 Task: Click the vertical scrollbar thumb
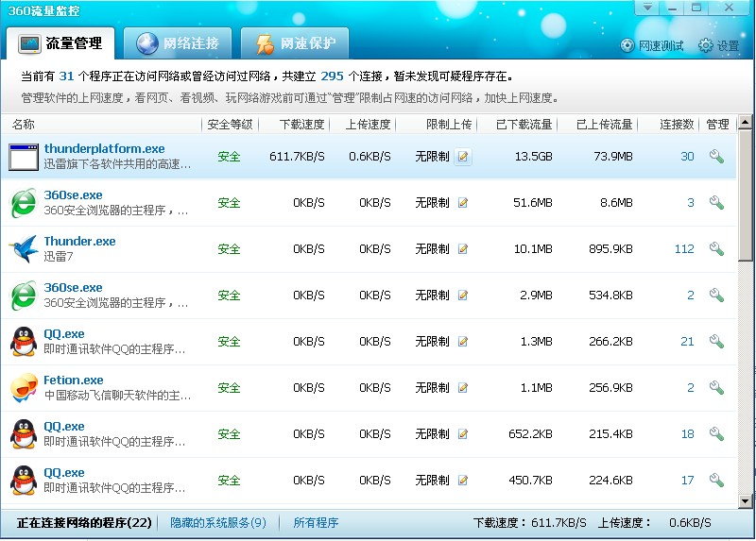pos(745,195)
